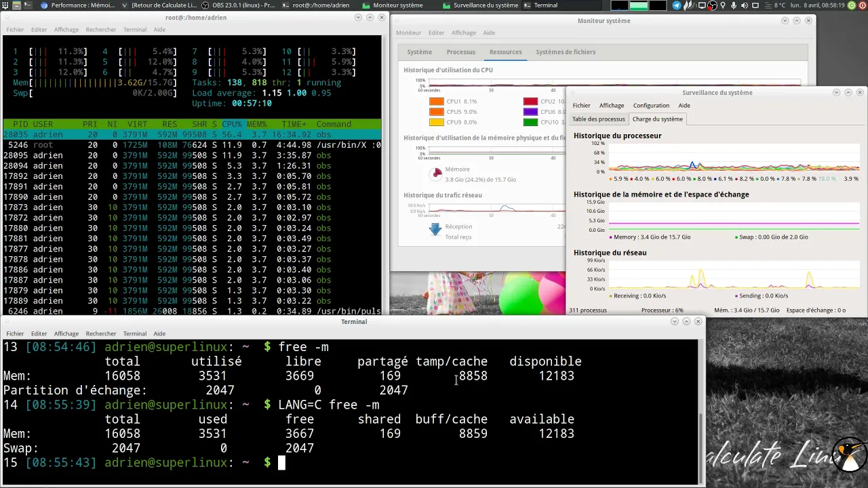
Task: Open Rechercher menu in root terminal window
Action: 100,30
